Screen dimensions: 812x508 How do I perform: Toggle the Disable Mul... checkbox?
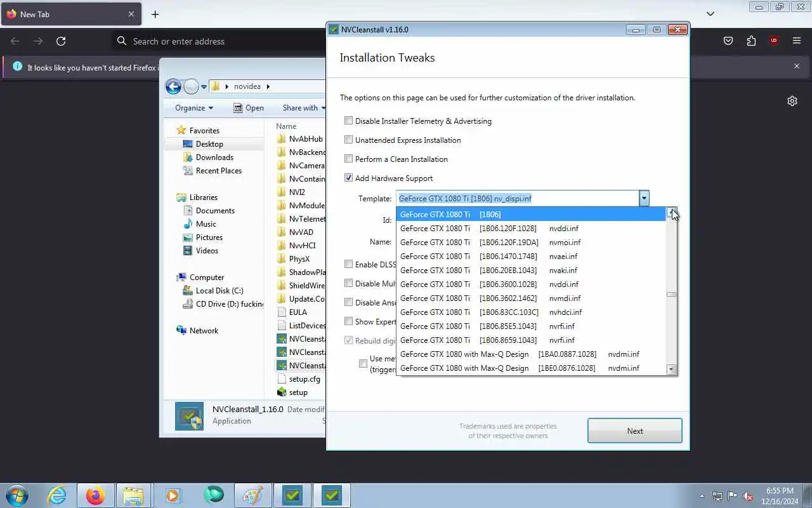(x=348, y=283)
